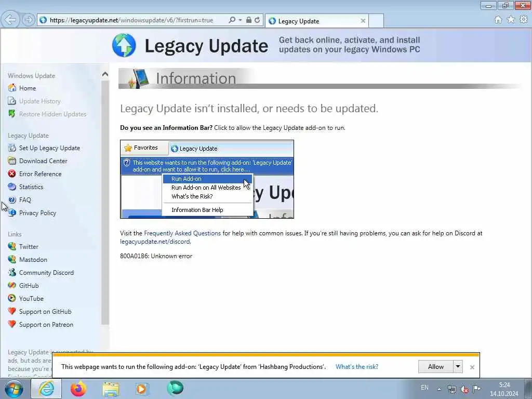The width and height of the screenshot is (532, 399).
Task: Expand the Allow button dropdown arrow
Action: (458, 366)
